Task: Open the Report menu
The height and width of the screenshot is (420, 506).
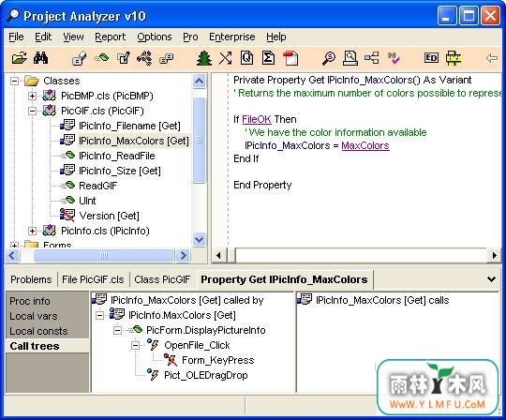Action: click(x=110, y=37)
